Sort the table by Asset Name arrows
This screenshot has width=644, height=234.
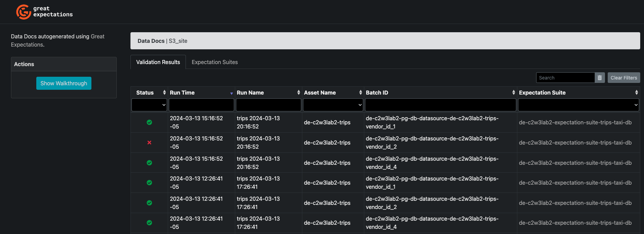(x=360, y=93)
